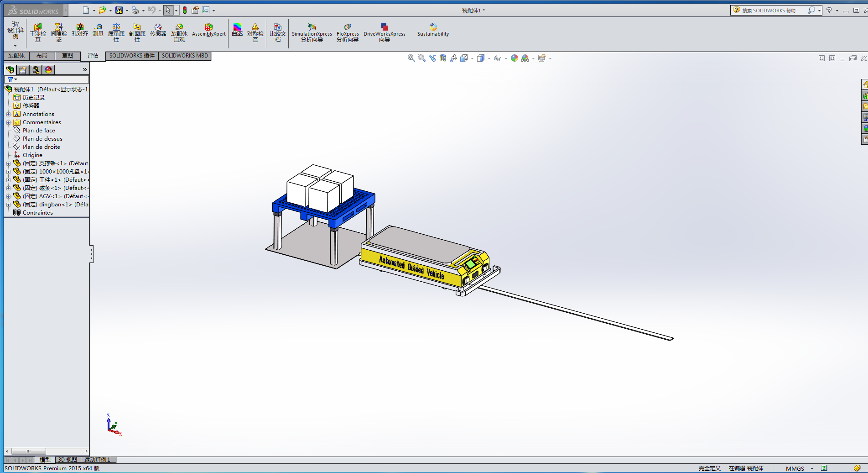This screenshot has width=868, height=473.
Task: Open the Sustainability tool
Action: click(433, 30)
